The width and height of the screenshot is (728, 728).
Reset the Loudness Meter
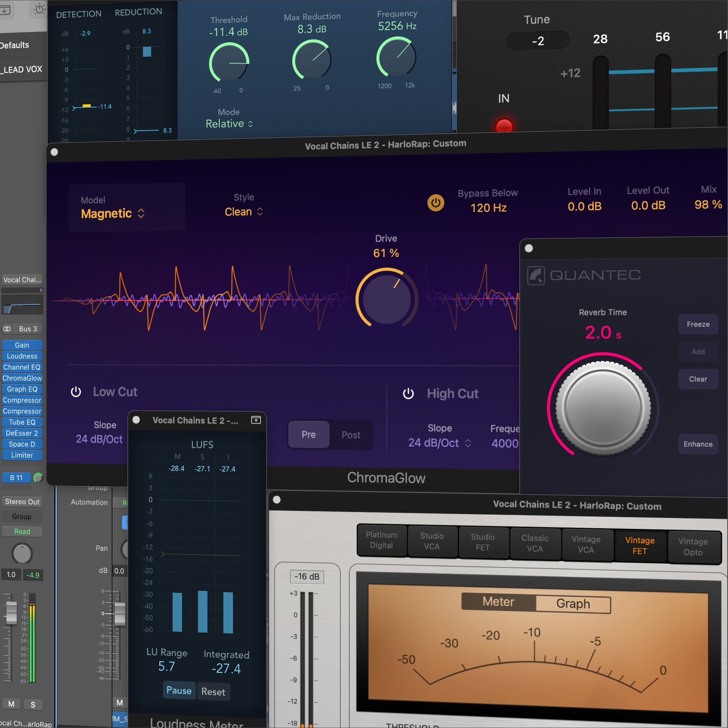click(x=213, y=692)
